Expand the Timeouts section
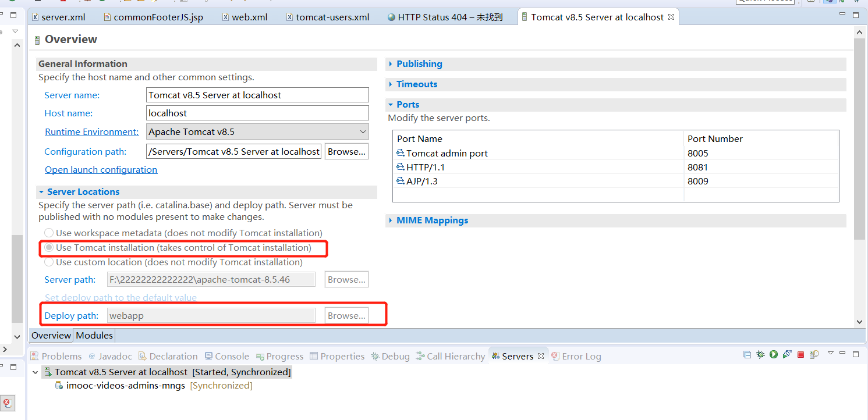The width and height of the screenshot is (868, 420). 391,84
